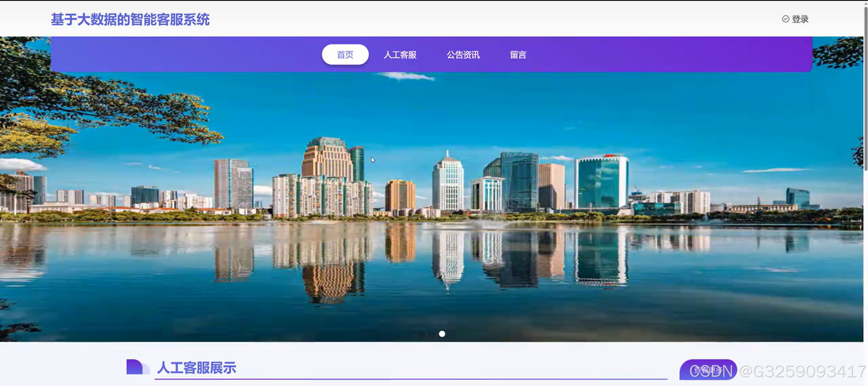Select the 留言 menu item

[518, 55]
